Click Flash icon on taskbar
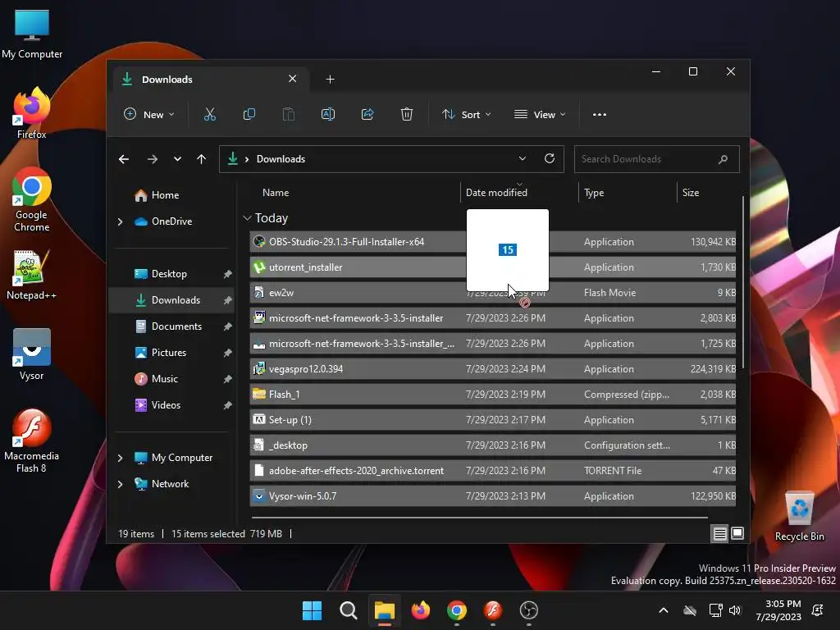The width and height of the screenshot is (840, 630). tap(493, 610)
